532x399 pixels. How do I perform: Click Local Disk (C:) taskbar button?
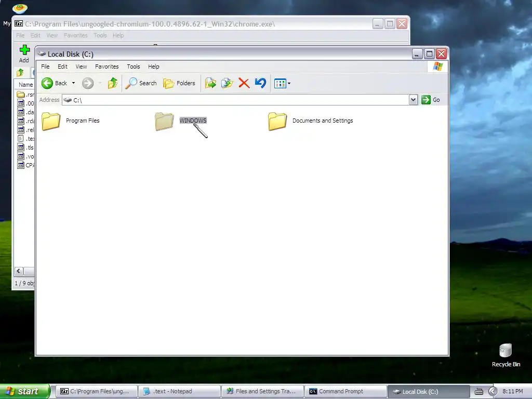click(428, 391)
